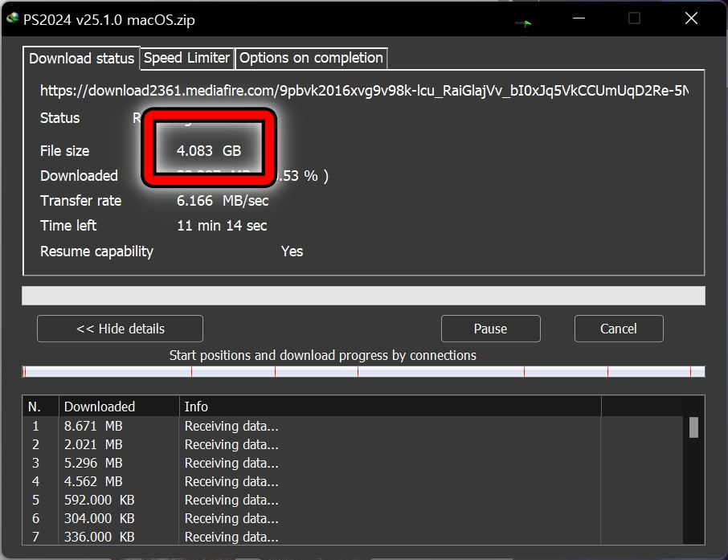Screen dimensions: 728x560
Task: Select connection row with 336.000 KB
Action: (x=353, y=537)
